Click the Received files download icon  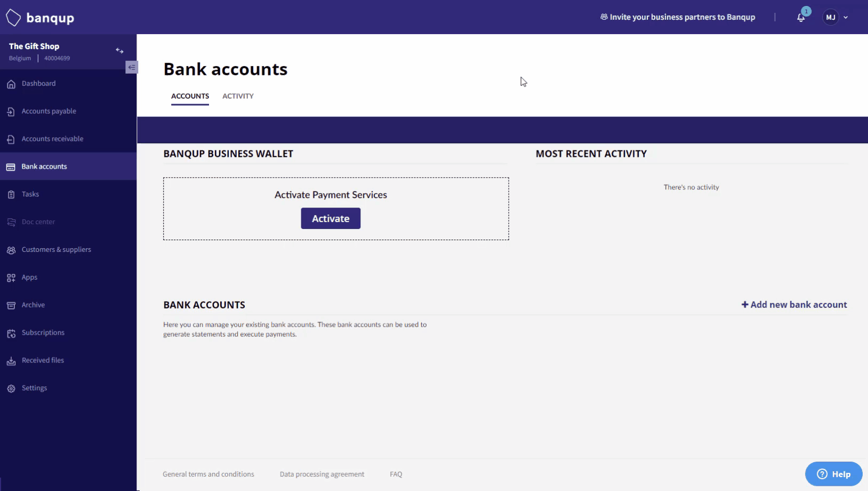(x=11, y=361)
